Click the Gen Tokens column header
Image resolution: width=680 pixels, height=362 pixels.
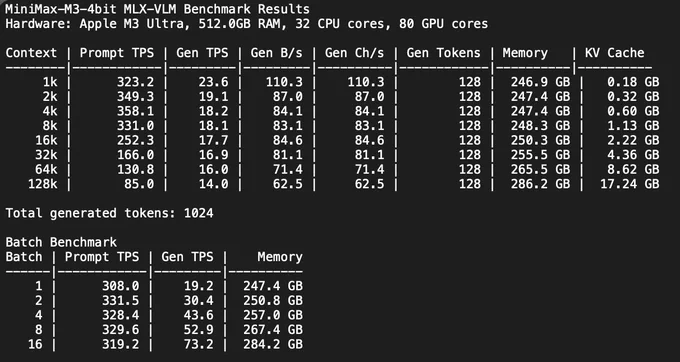click(x=443, y=53)
